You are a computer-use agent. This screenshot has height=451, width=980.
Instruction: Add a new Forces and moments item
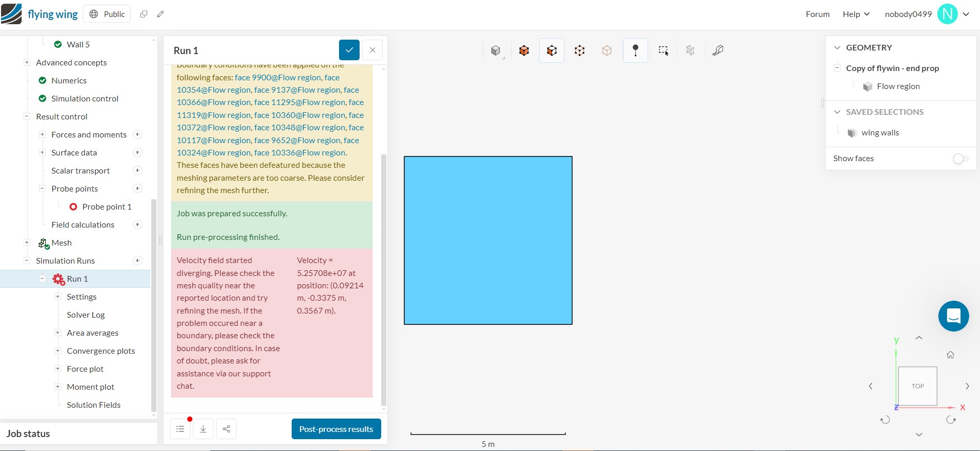(x=137, y=134)
